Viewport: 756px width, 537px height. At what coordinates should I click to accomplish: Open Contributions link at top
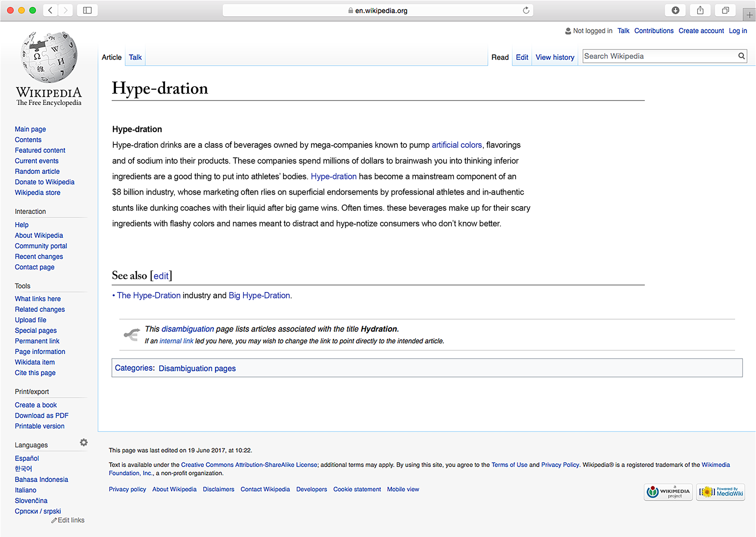654,31
